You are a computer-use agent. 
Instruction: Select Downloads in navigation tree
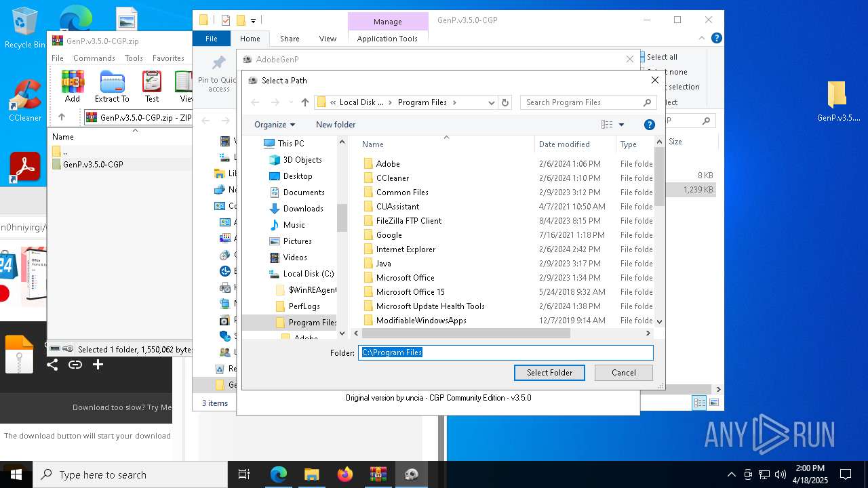tap(302, 209)
